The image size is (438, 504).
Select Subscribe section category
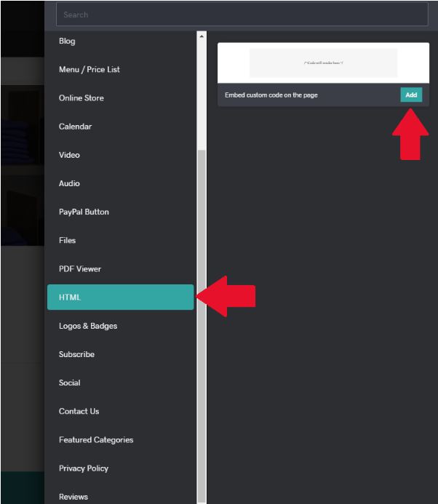[x=76, y=354]
